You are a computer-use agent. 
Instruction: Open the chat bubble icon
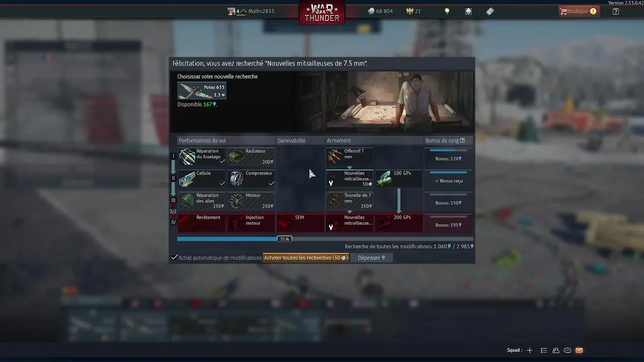[568, 350]
